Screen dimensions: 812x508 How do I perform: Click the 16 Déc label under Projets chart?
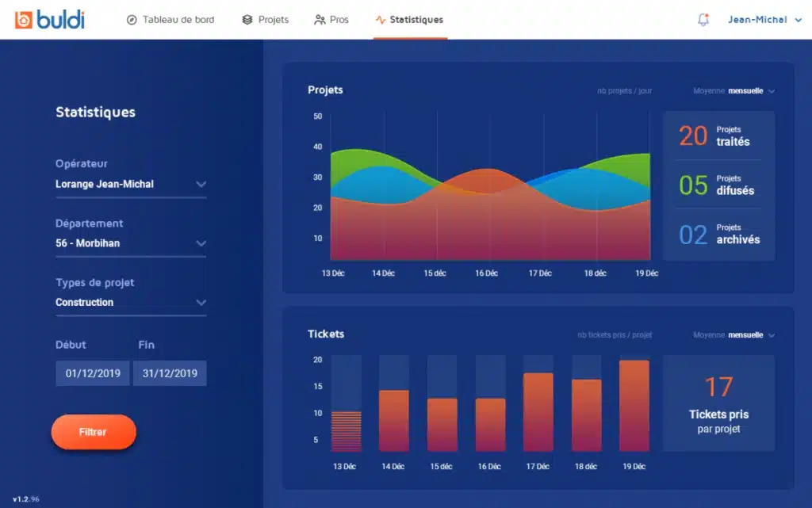pyautogui.click(x=487, y=273)
